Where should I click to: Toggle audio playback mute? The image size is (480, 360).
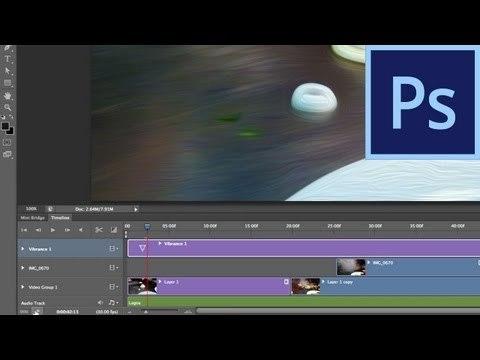(81, 230)
